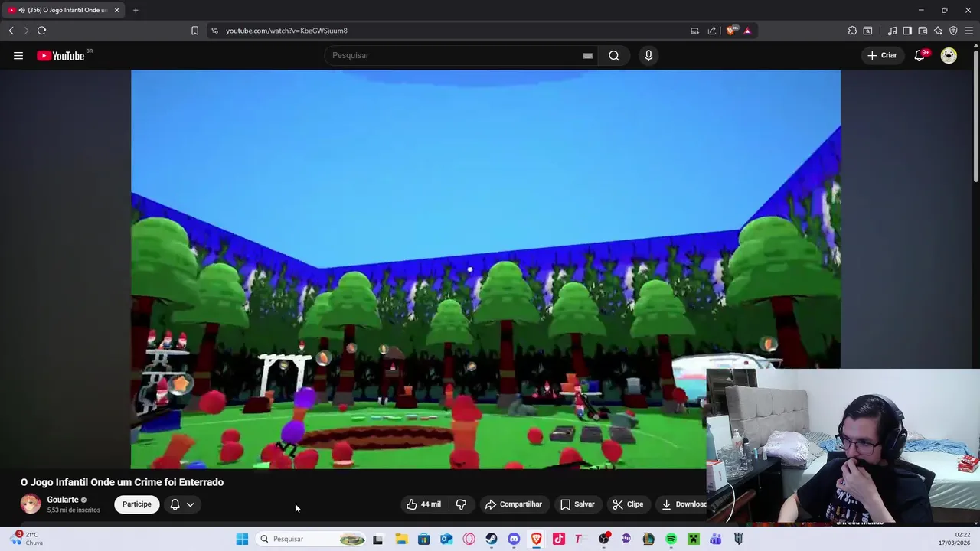Open Discord from the taskbar
The width and height of the screenshot is (980, 551).
(514, 539)
